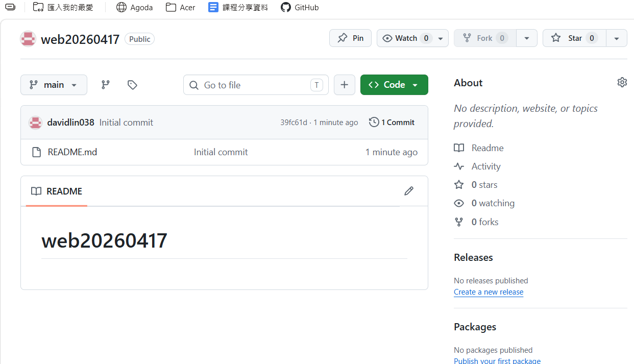Open GitHub bookmark in favorites bar
634x364 pixels.
click(x=300, y=8)
